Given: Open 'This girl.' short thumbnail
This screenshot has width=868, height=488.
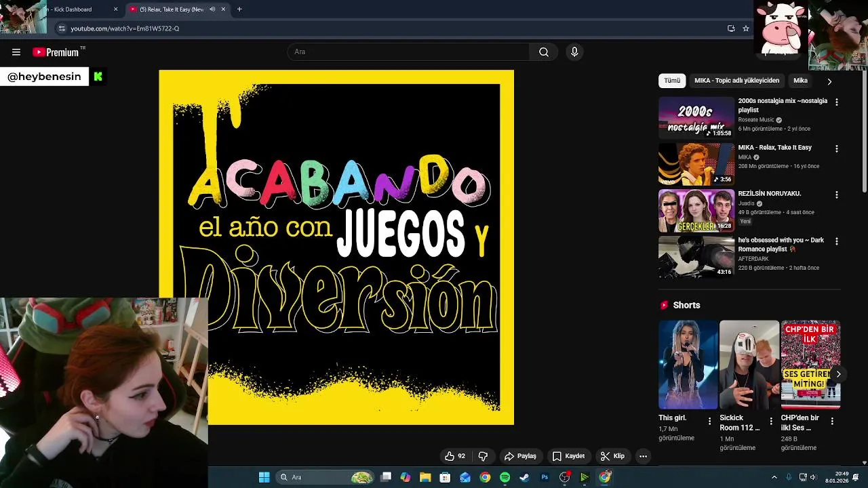Looking at the screenshot, I should click(688, 365).
